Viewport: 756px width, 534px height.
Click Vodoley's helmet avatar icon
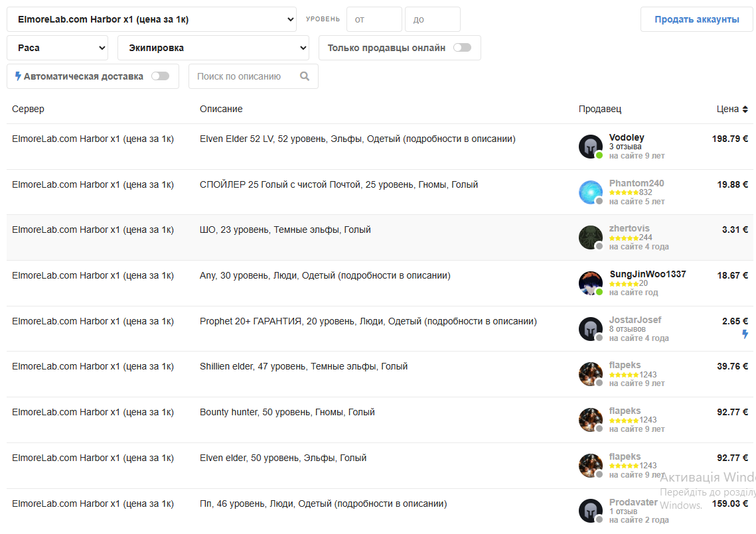(x=590, y=147)
